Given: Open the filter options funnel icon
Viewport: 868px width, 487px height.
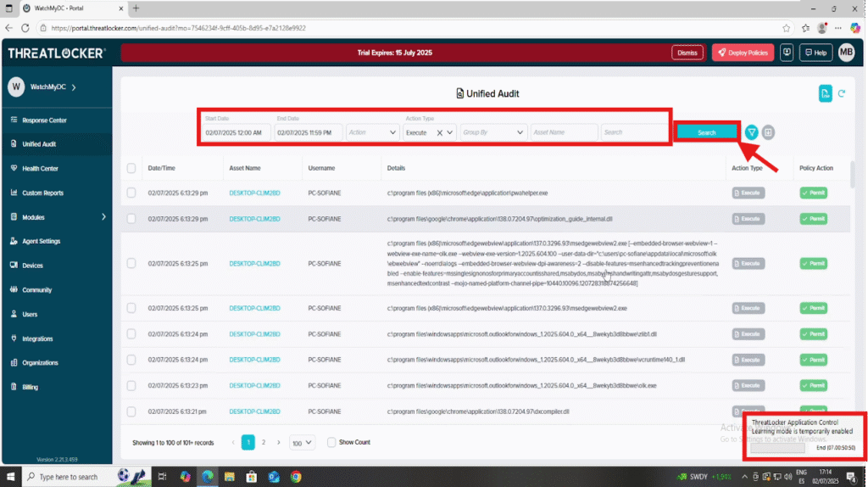Looking at the screenshot, I should 751,132.
